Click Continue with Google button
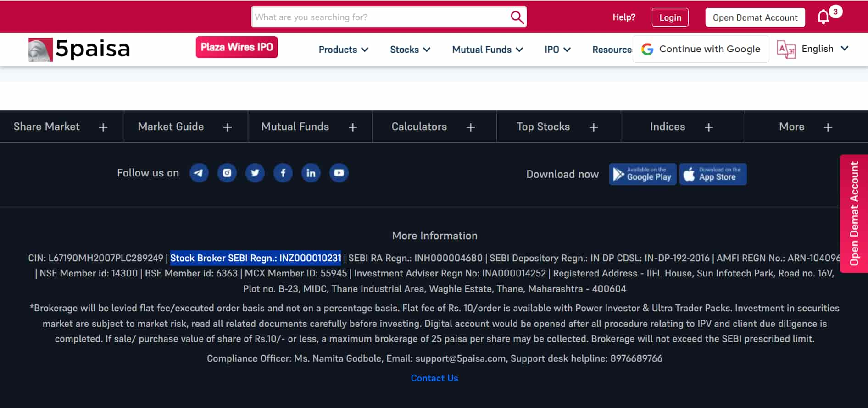Image resolution: width=868 pixels, height=408 pixels. (701, 49)
